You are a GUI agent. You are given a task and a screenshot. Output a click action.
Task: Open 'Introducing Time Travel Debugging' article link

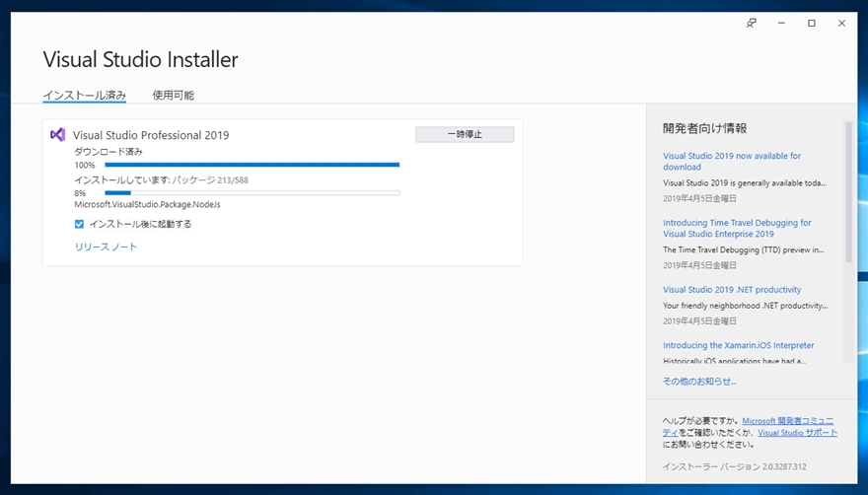tap(737, 228)
